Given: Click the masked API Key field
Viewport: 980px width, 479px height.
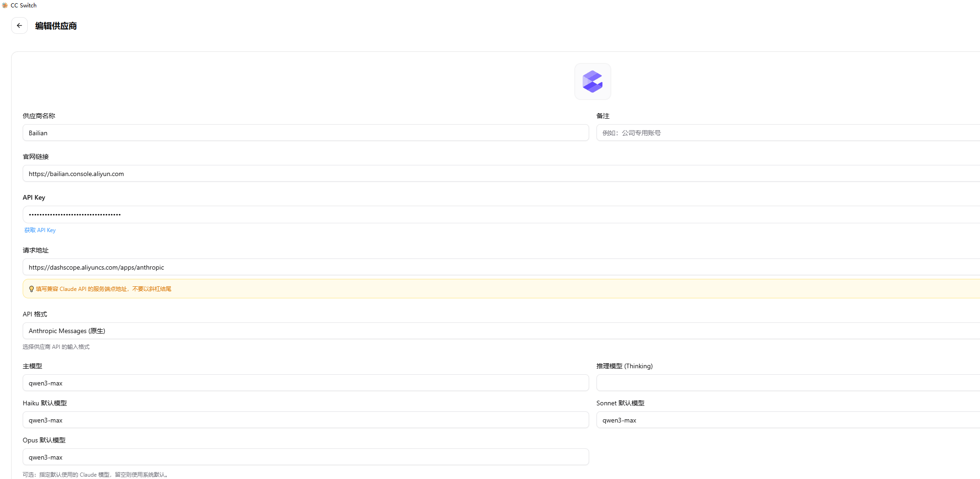Looking at the screenshot, I should coord(501,214).
